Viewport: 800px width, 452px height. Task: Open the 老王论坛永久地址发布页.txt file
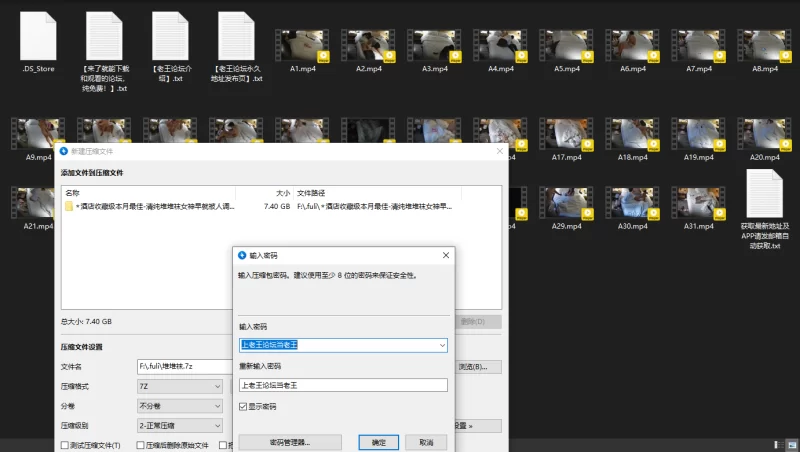tap(238, 38)
